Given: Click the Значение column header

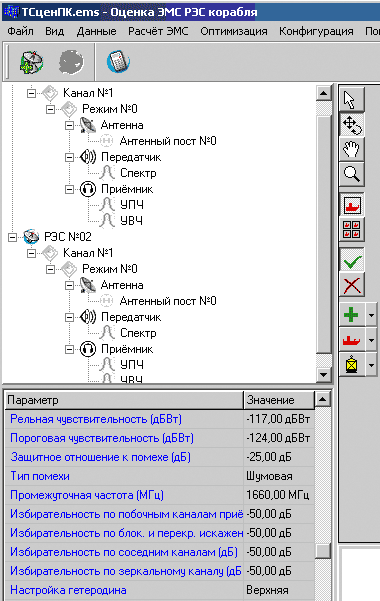Looking at the screenshot, I should point(279,400).
